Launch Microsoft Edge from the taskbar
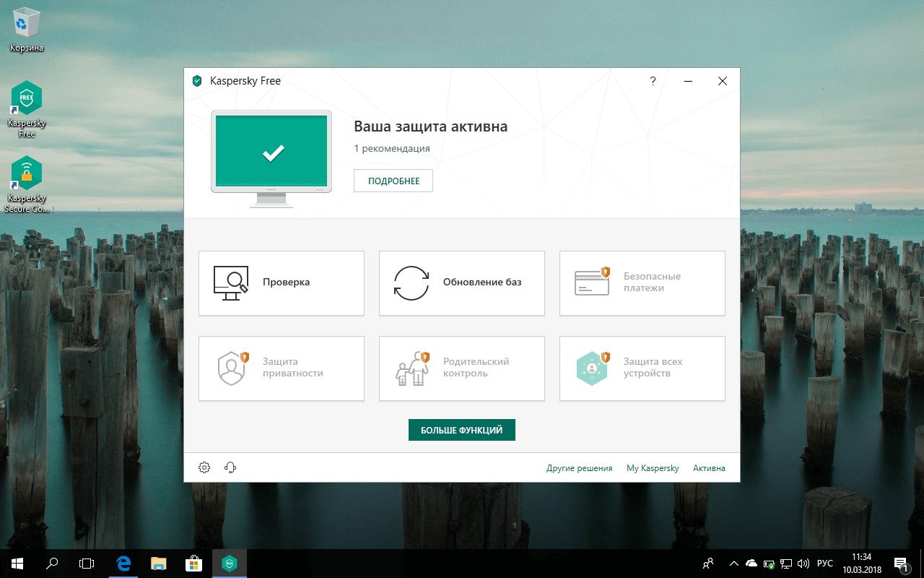Viewport: 924px width, 578px height. [124, 563]
